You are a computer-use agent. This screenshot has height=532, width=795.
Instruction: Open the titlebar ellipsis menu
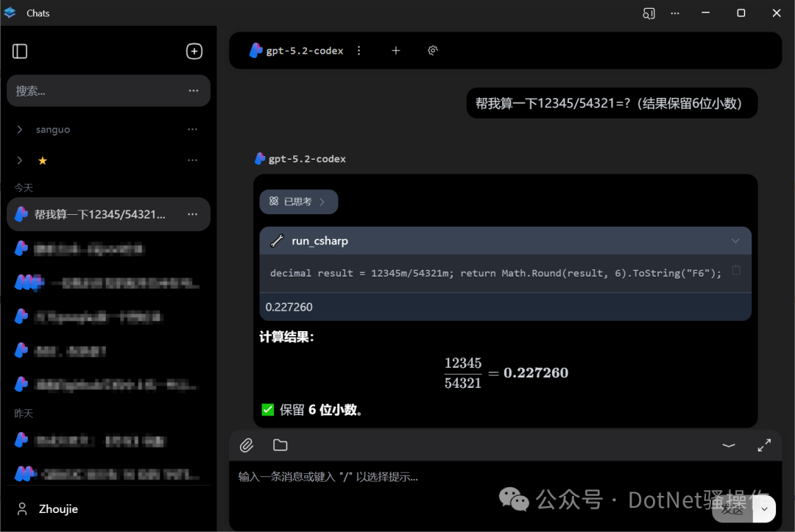[x=675, y=13]
